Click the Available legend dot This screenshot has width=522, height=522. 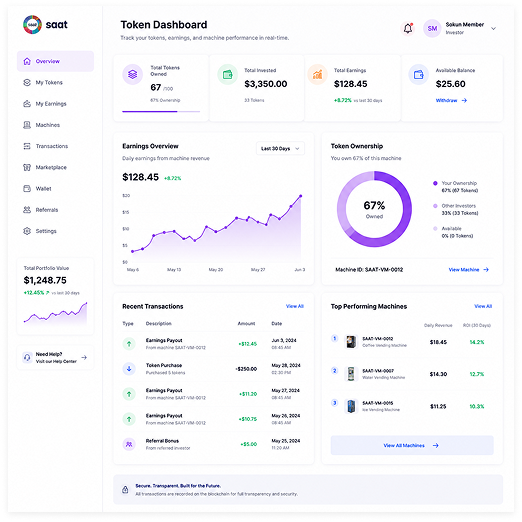point(435,228)
